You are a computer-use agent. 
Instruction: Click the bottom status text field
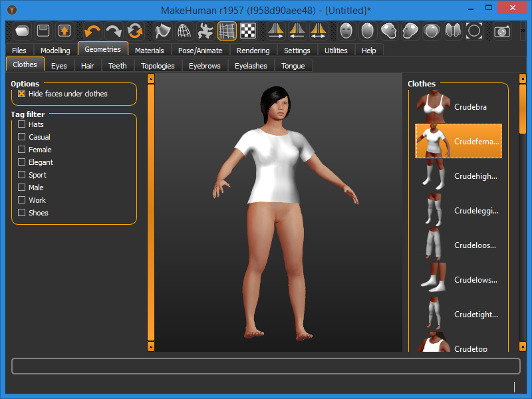266,366
